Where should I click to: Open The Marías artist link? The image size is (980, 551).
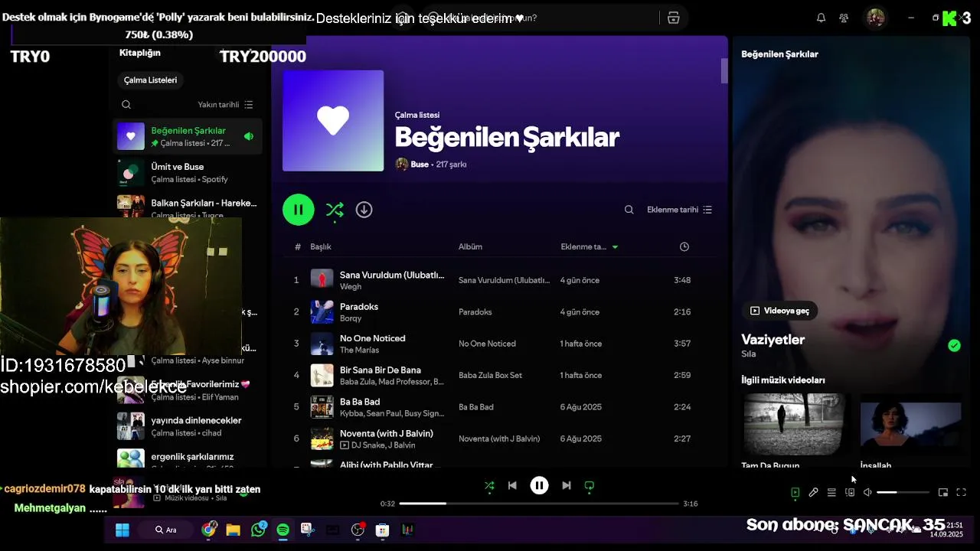(359, 350)
